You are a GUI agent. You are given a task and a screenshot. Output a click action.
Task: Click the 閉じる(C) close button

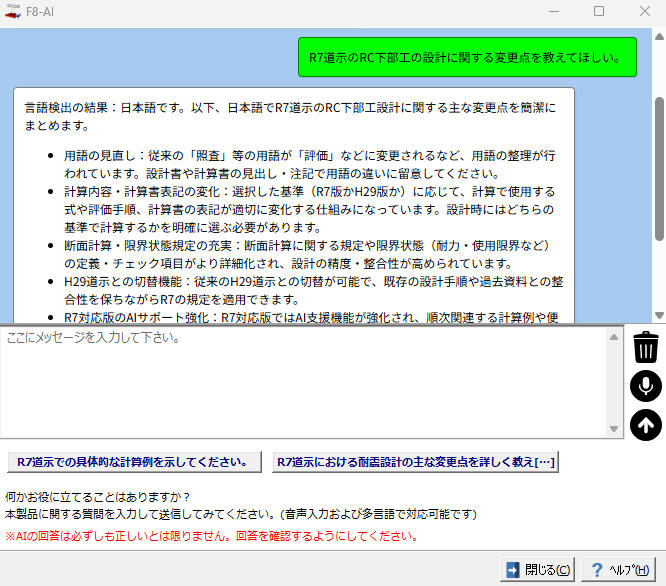pos(537,569)
